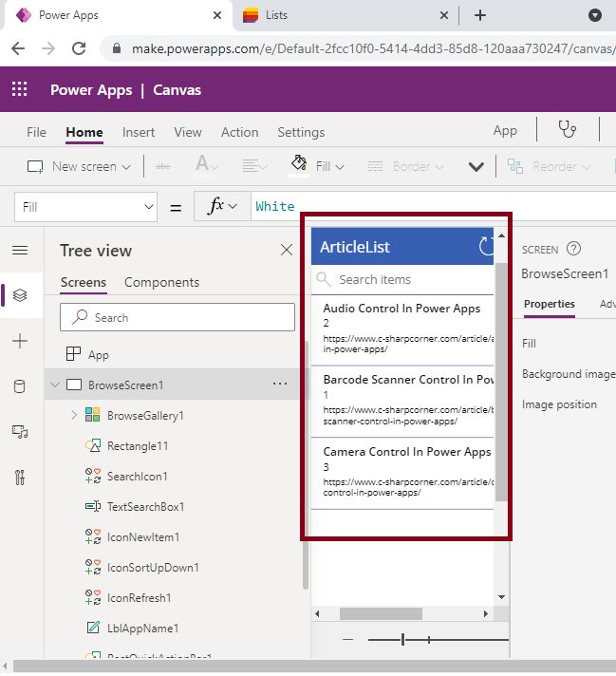
Task: Open Tree view layers icon in sidebar
Action: click(20, 295)
